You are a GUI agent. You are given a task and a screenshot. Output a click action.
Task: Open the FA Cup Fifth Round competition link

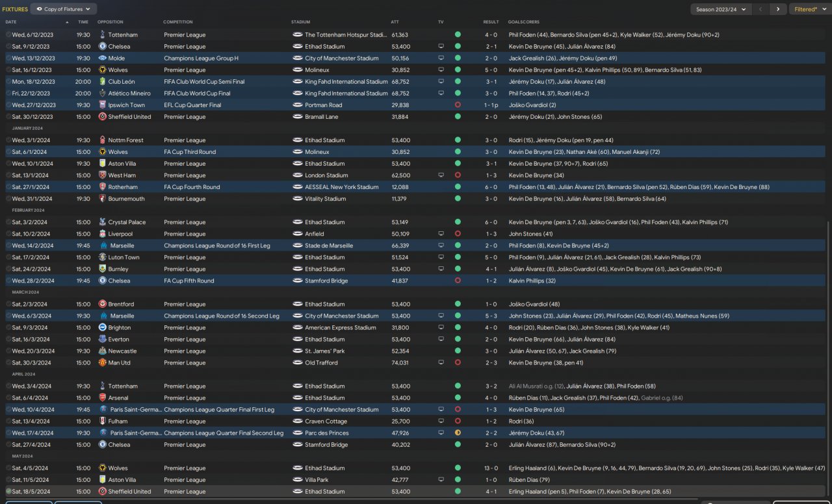point(188,281)
